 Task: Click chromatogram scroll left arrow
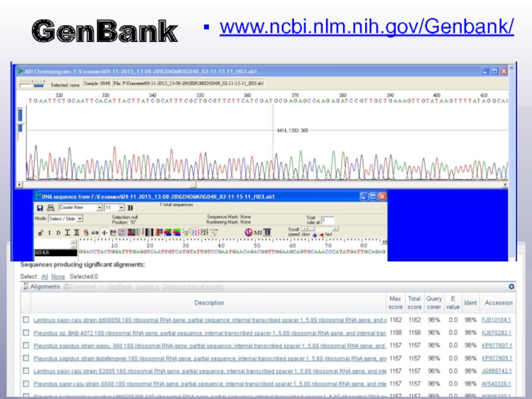pos(20,185)
